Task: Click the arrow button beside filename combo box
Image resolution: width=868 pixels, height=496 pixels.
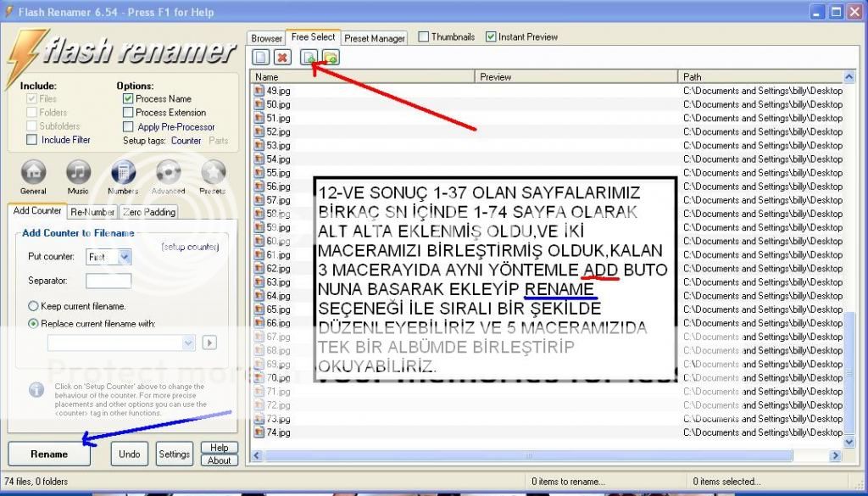Action: (209, 343)
